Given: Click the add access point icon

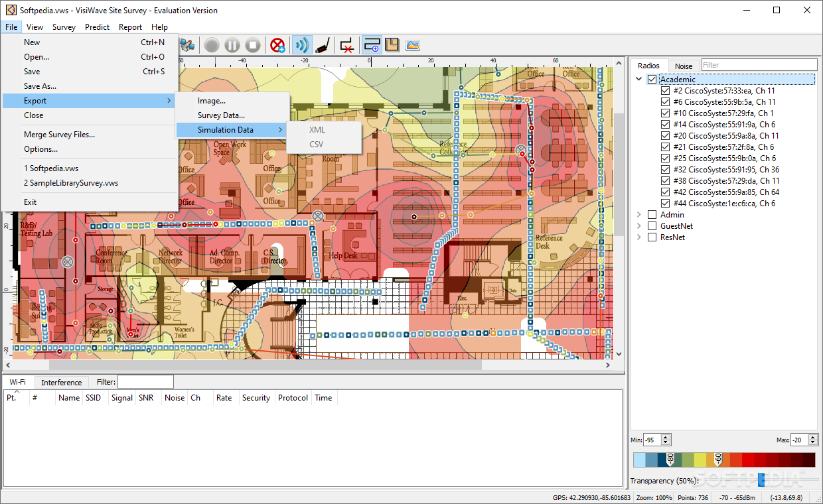Looking at the screenshot, I should (277, 45).
